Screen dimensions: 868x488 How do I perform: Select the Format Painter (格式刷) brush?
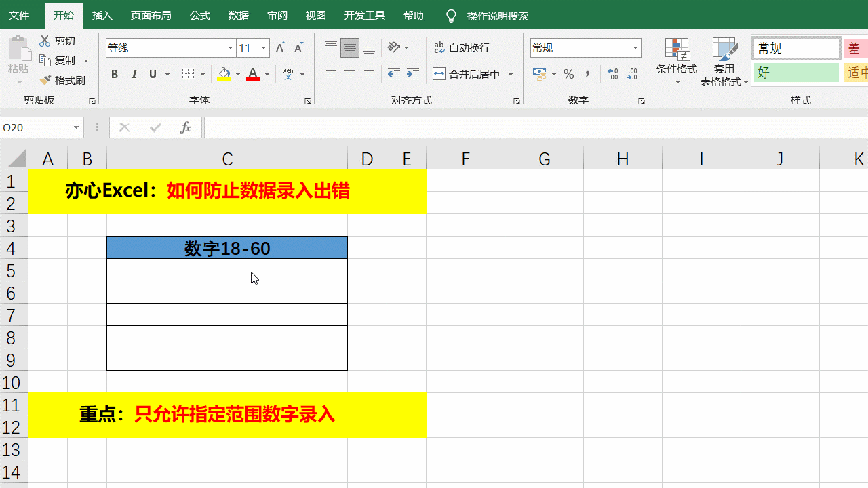[x=45, y=80]
